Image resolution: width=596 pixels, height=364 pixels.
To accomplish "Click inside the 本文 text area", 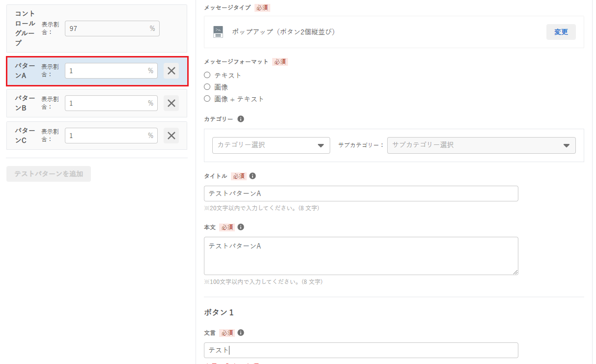I will (361, 256).
